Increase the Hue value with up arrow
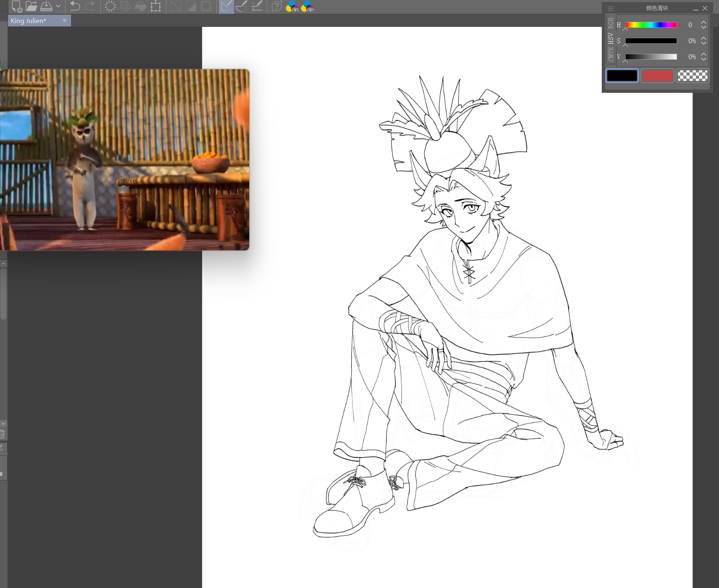719x588 pixels. point(703,23)
